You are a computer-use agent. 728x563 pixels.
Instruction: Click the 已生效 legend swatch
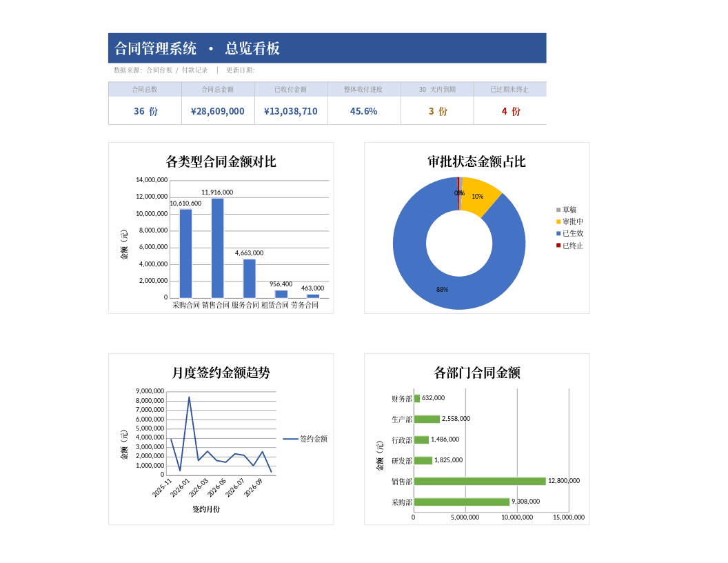point(558,233)
